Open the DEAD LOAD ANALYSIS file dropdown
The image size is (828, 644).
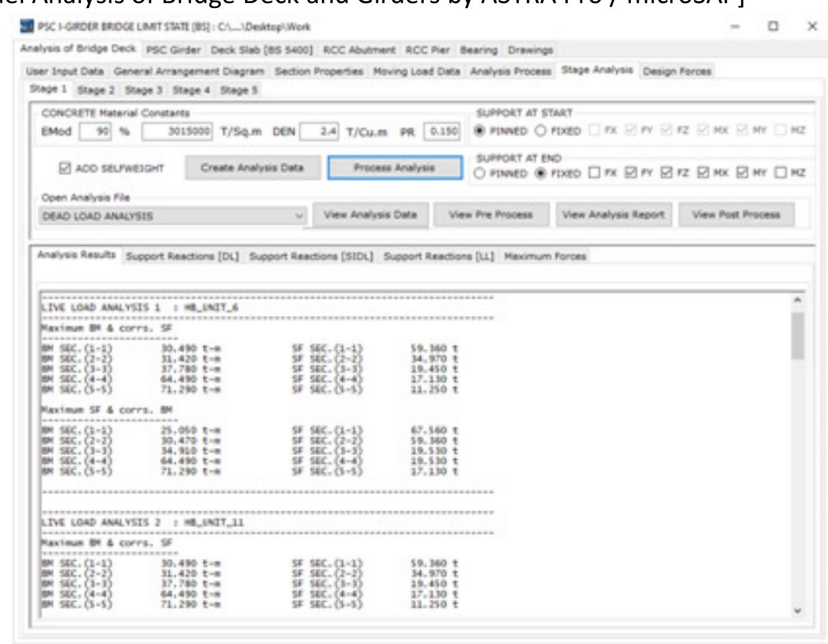click(301, 214)
